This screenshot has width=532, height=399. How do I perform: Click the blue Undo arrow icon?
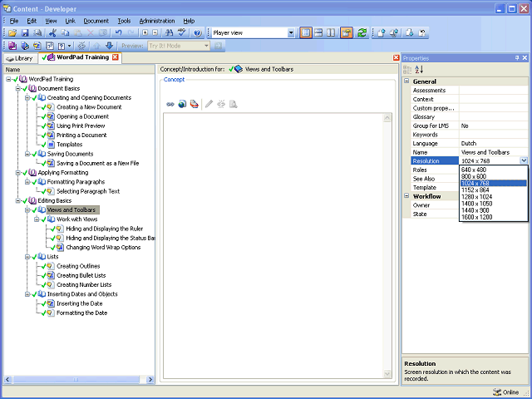pos(118,32)
